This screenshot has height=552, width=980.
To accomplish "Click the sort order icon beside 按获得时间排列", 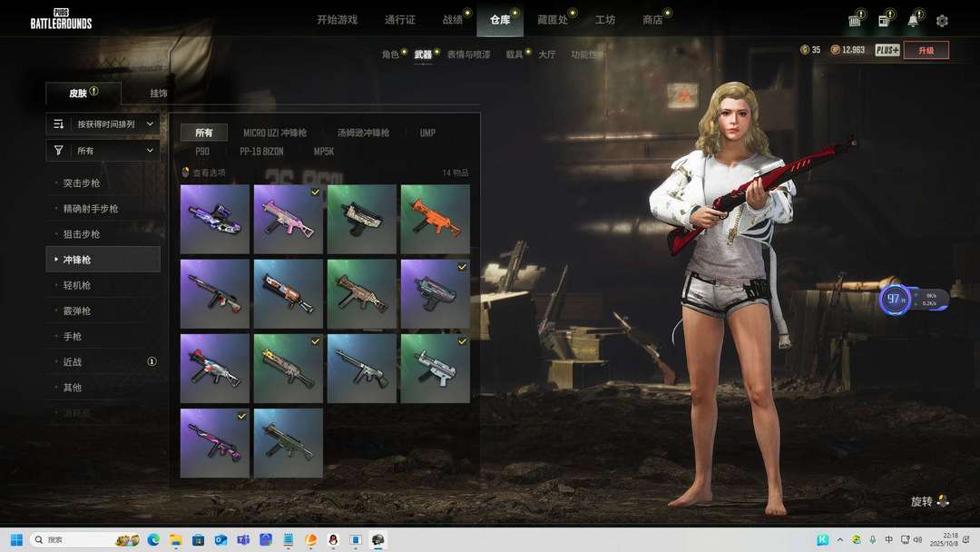I will click(x=59, y=123).
